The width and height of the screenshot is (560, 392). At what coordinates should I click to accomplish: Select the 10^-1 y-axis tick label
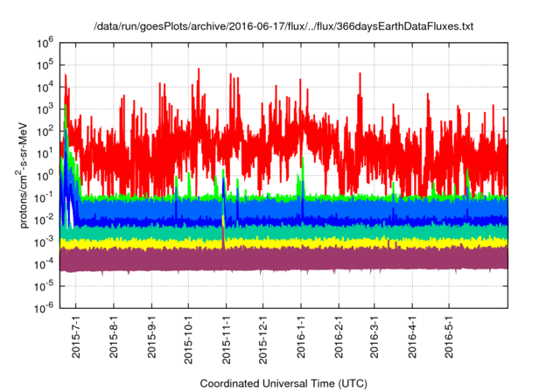pos(44,198)
